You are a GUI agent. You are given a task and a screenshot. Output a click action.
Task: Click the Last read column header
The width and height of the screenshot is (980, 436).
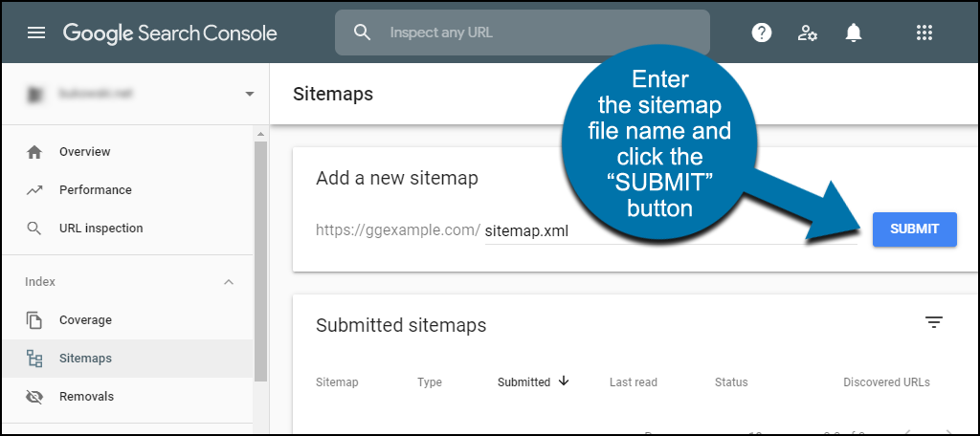[634, 382]
